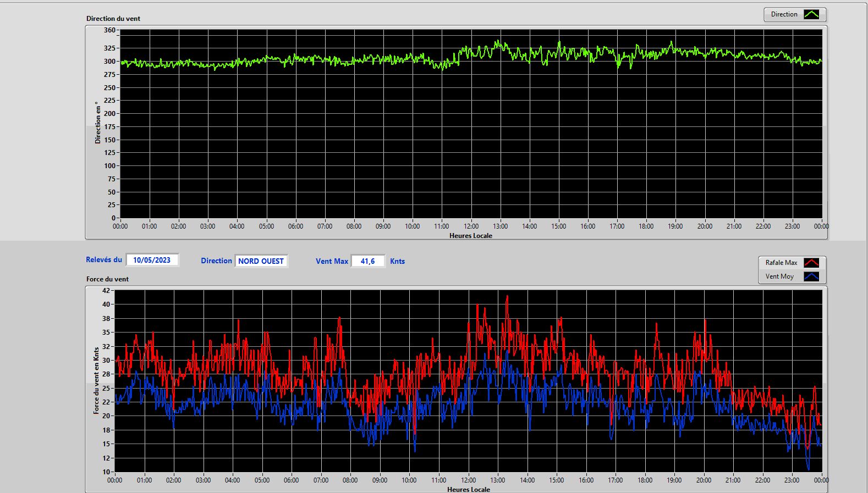Click 13:00 on the force chart X axis

click(498, 480)
